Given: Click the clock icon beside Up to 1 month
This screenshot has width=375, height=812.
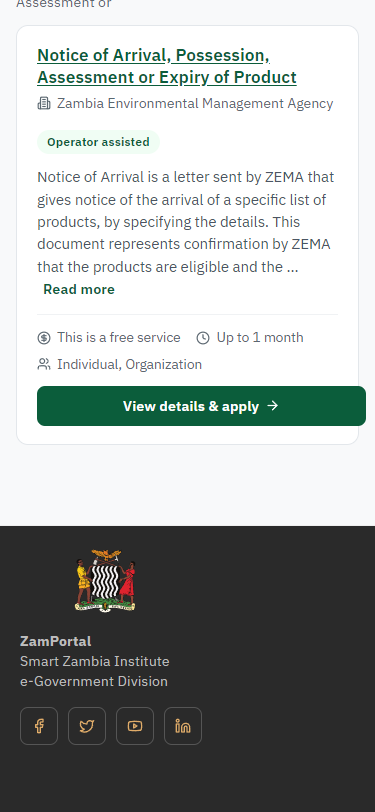Looking at the screenshot, I should (203, 338).
